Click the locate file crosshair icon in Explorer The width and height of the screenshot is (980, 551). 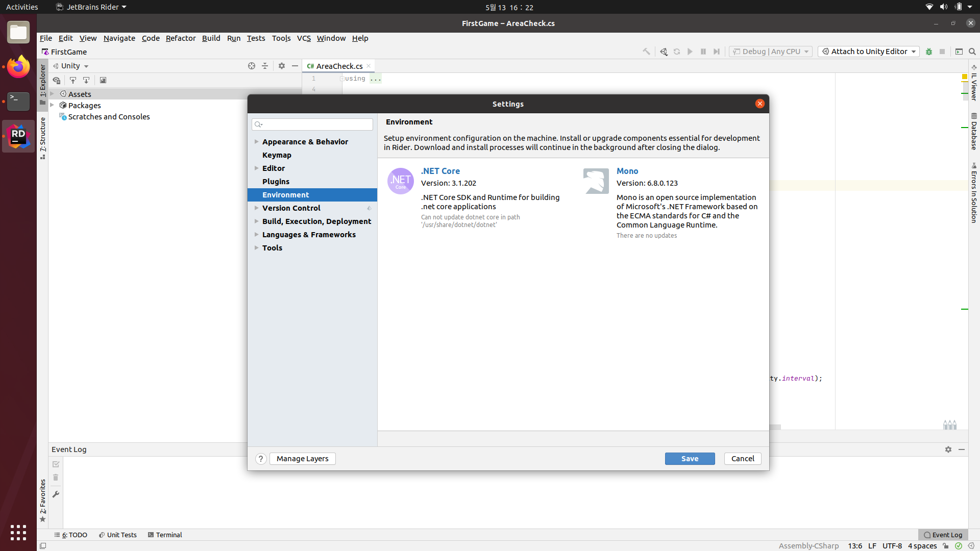(252, 66)
